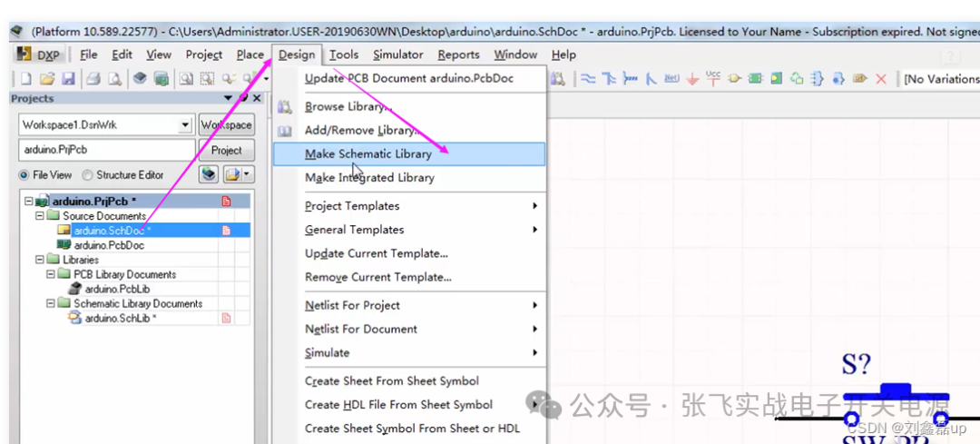The height and width of the screenshot is (444, 980).
Task: Open the Project menu
Action: (204, 55)
